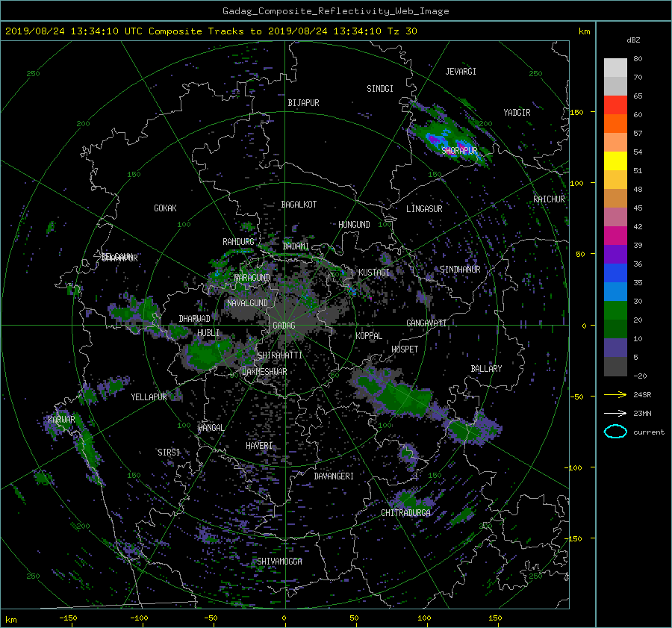Click the GADAG radar center label
The image size is (672, 628).
tap(284, 326)
